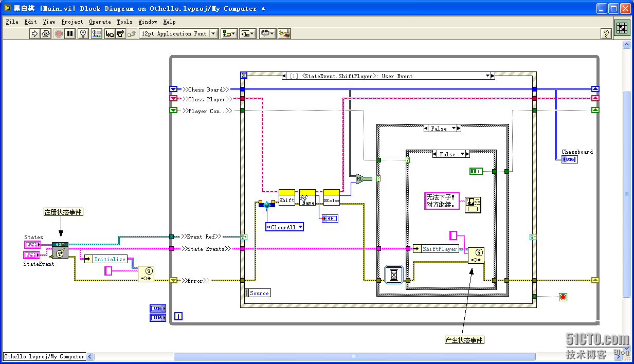The height and width of the screenshot is (364, 634).
Task: Open the inner False case selector dropdown
Action: pyautogui.click(x=462, y=154)
